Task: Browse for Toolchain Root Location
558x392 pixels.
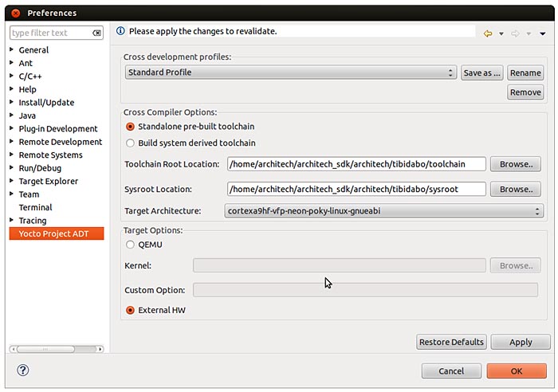Action: click(516, 164)
